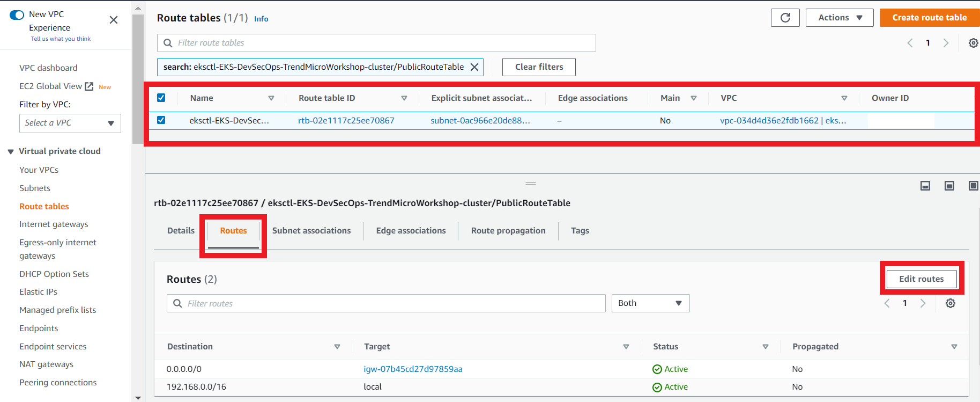Click Clear filters button
This screenshot has height=402, width=980.
[539, 67]
